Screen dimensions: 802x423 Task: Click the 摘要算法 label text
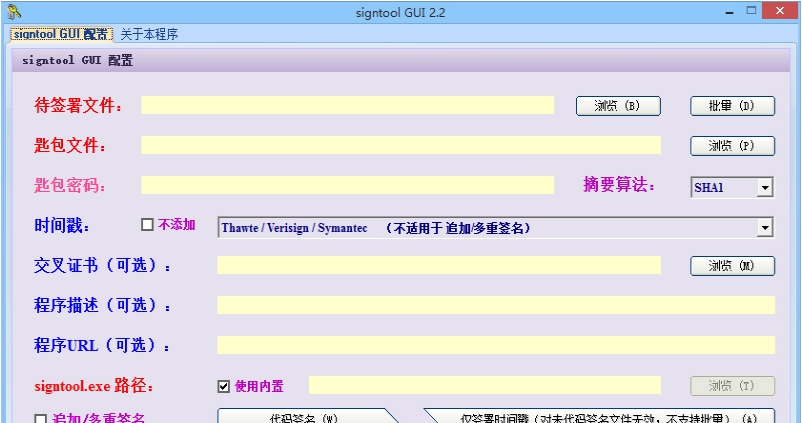pos(619,185)
